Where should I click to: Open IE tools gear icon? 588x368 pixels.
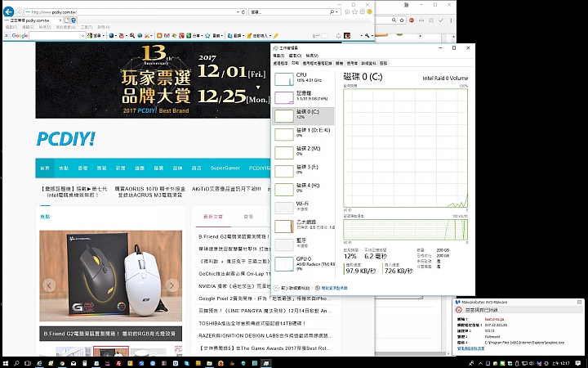point(363,12)
